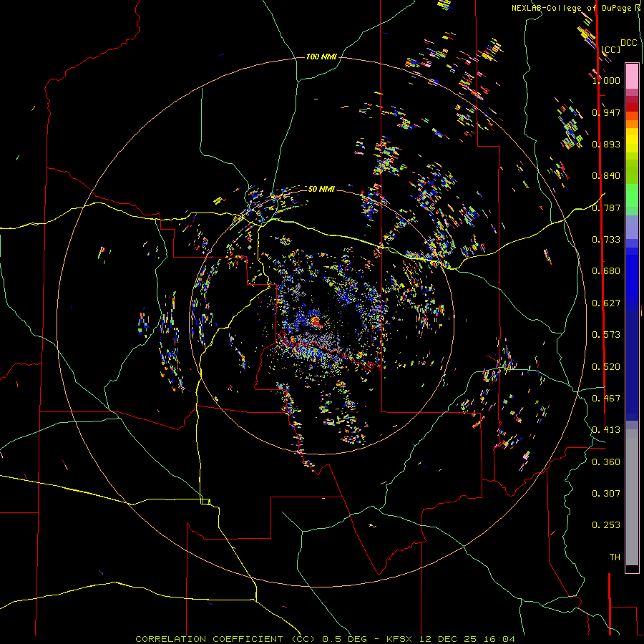Image resolution: width=644 pixels, height=644 pixels.
Task: Click the 0.893 legend value
Action: point(606,144)
